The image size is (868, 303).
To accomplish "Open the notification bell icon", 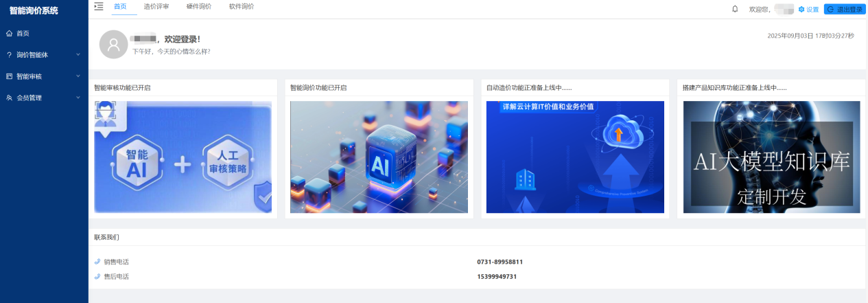I will [735, 9].
